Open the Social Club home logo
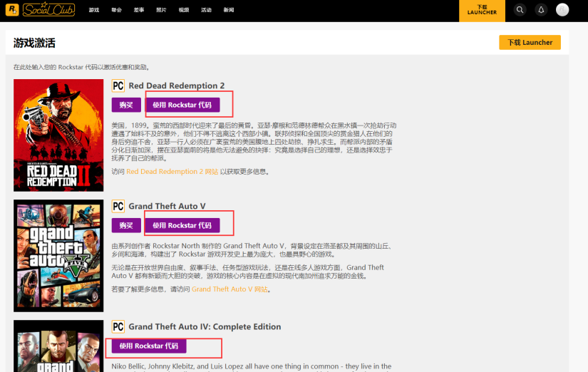This screenshot has width=588, height=372. [x=48, y=9]
